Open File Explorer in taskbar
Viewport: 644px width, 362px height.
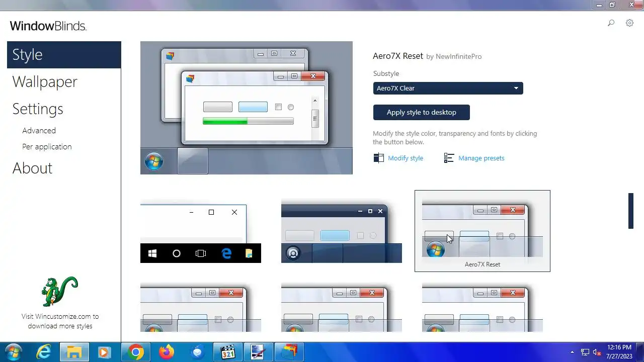74,352
